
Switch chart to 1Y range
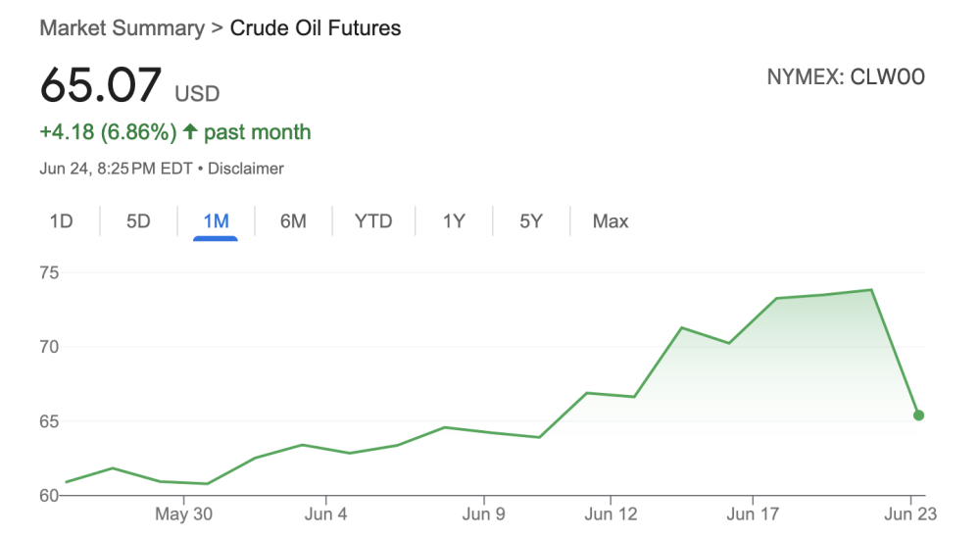point(454,221)
